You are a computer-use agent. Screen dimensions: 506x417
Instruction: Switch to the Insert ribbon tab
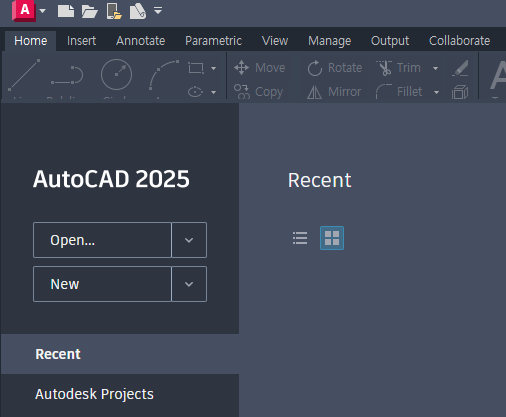81,41
